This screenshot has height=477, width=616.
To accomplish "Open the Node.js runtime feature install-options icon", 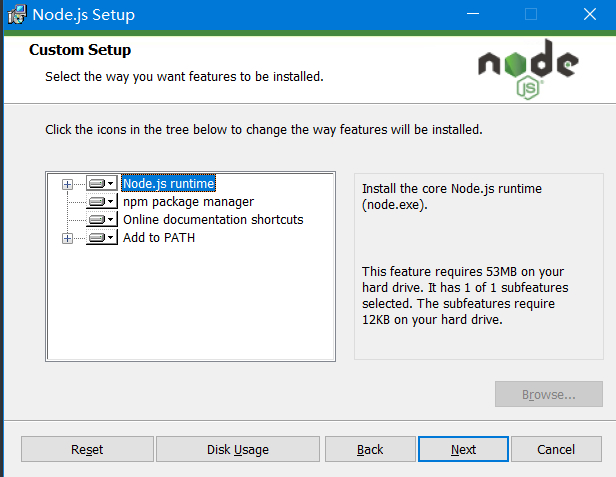I will tap(101, 184).
